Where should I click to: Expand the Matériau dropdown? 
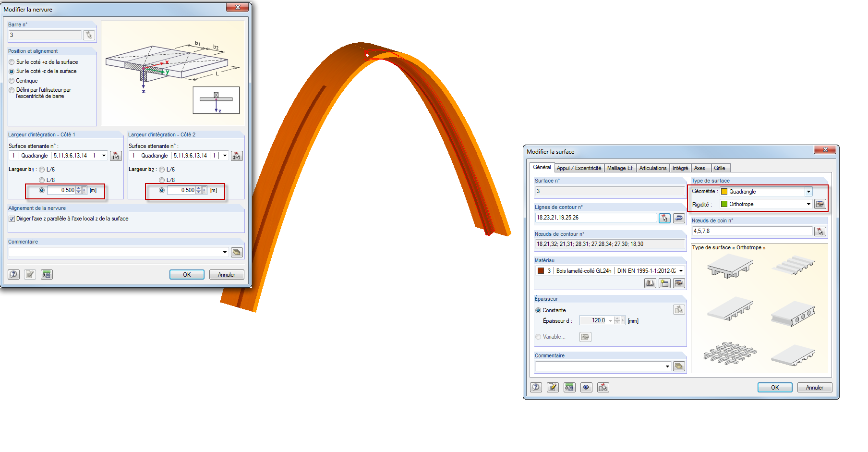tap(681, 271)
